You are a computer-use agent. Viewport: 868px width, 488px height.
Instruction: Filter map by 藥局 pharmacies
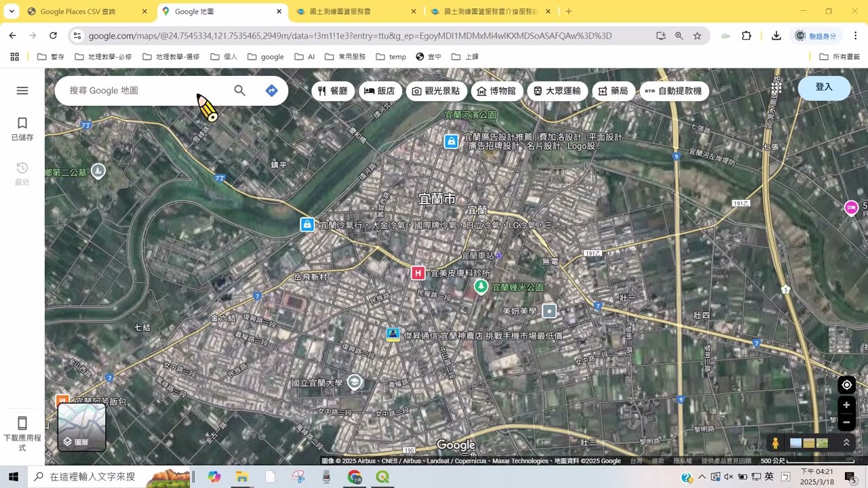(x=614, y=91)
